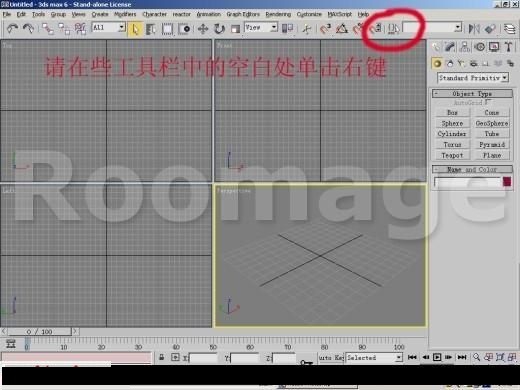Open the Layer Manager icon
The image size is (520, 390).
[x=509, y=29]
